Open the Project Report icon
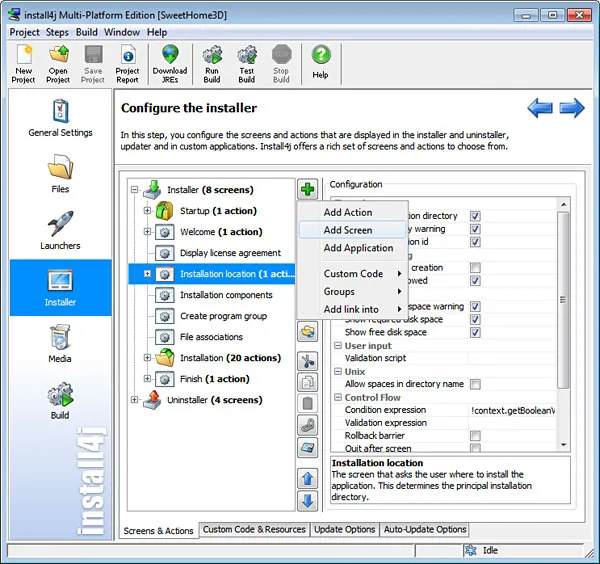The image size is (600, 564). point(127,64)
